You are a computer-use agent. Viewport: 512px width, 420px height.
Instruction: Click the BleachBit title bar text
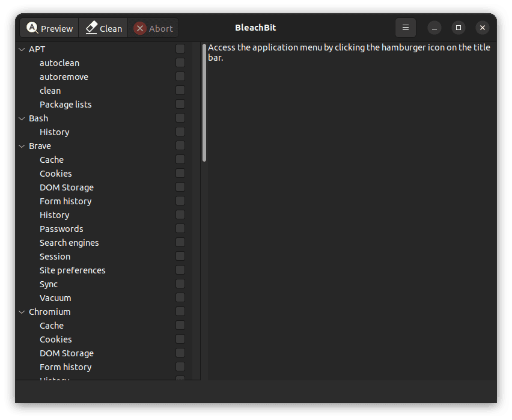coord(255,28)
